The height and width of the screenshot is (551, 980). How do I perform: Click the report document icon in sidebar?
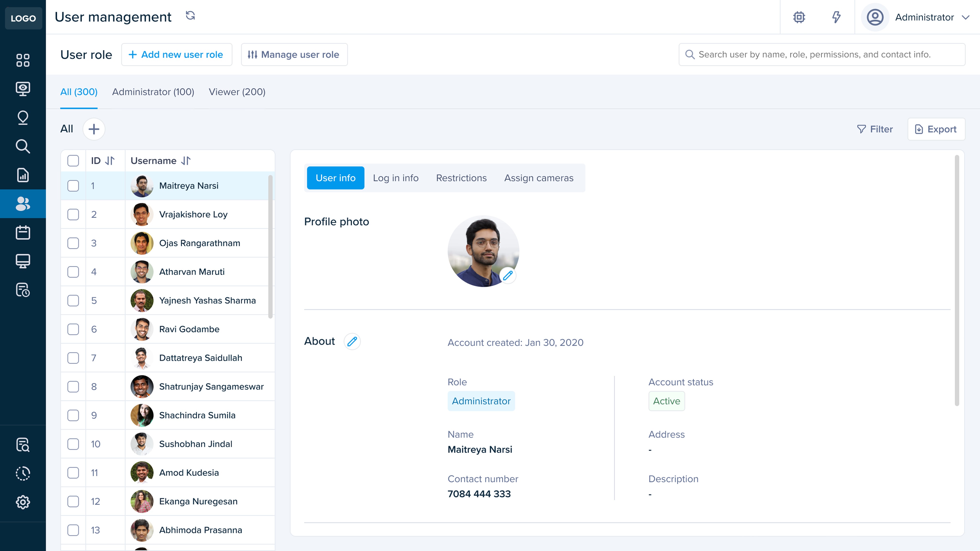(23, 175)
